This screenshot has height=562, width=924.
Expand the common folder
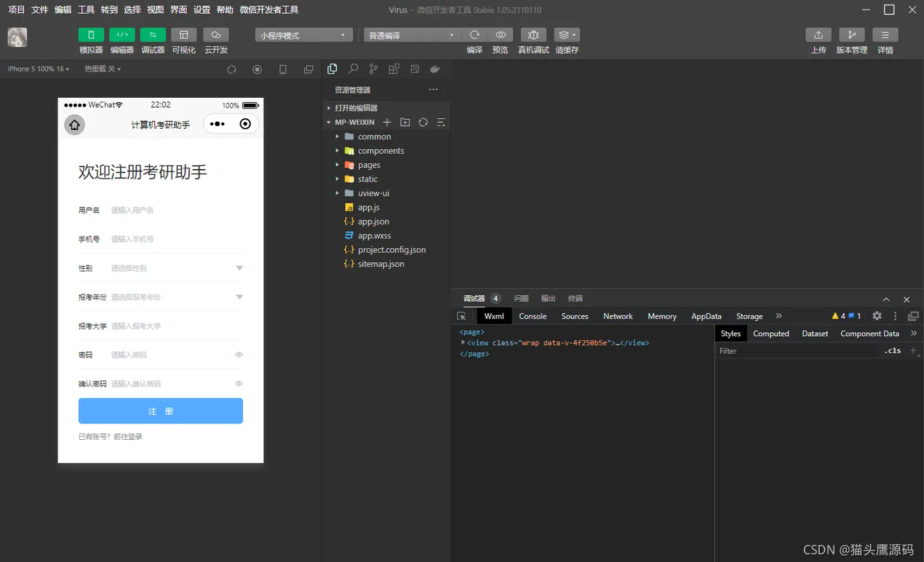pyautogui.click(x=386, y=137)
